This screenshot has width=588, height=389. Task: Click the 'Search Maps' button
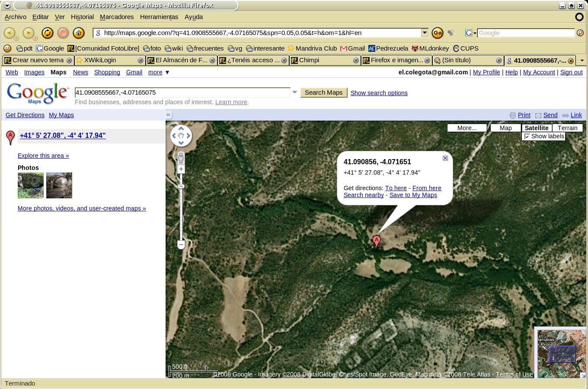pos(324,92)
